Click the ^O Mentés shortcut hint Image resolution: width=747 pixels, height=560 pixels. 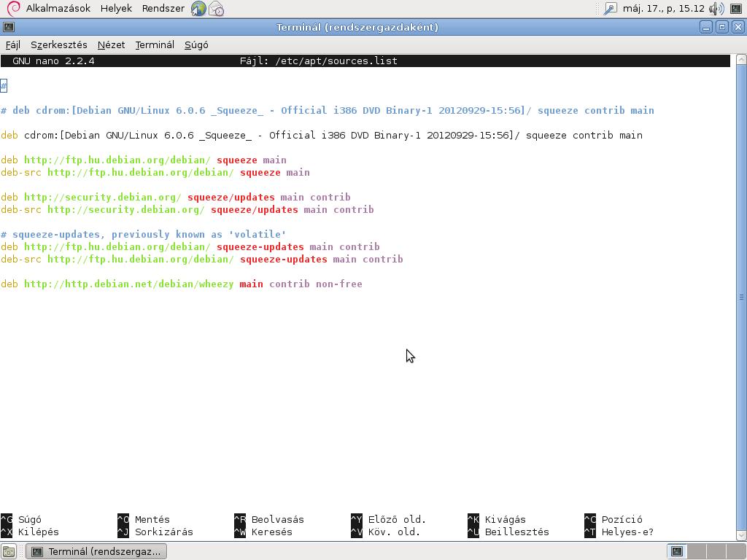[144, 519]
